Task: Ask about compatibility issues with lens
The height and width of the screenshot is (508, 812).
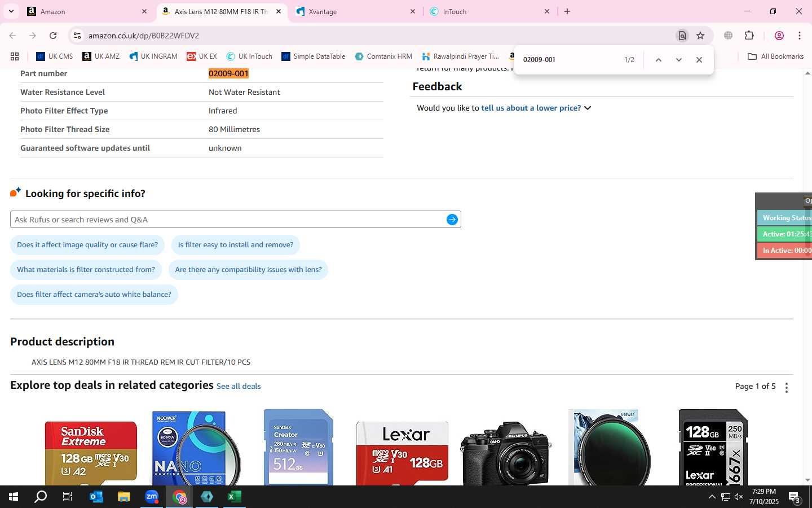Action: [x=248, y=270]
